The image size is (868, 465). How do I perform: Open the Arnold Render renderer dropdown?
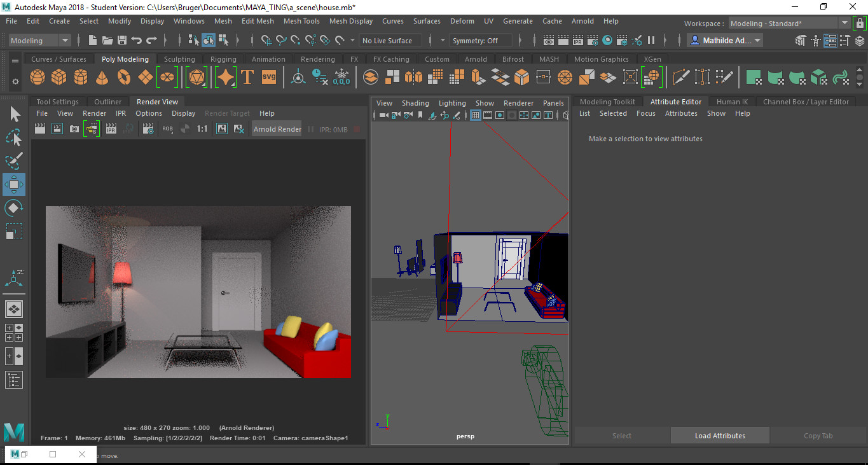[277, 129]
